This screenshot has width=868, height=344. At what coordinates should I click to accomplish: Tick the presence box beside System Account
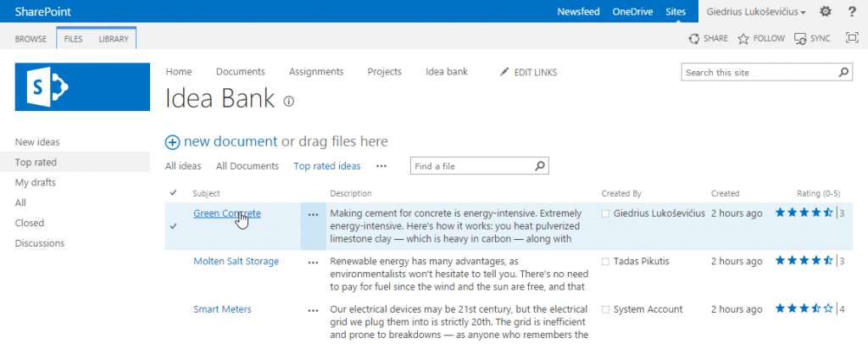(x=605, y=310)
